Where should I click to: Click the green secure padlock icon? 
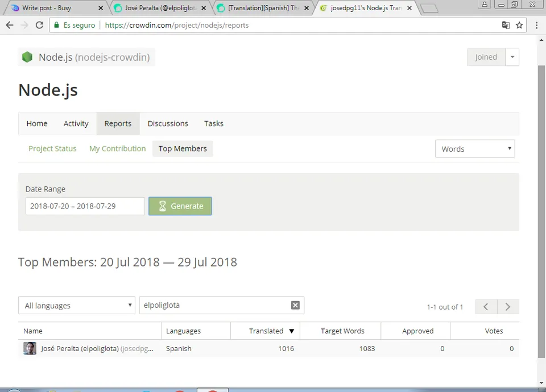pyautogui.click(x=56, y=25)
